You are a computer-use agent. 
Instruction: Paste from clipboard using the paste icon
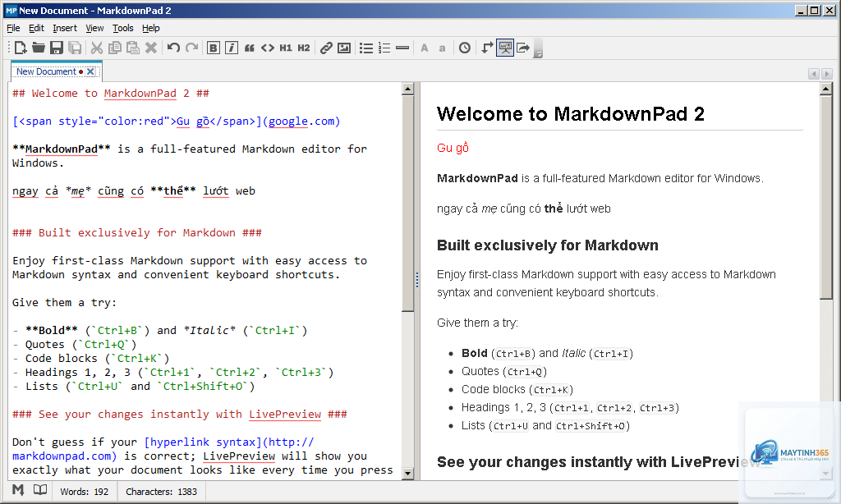[132, 48]
